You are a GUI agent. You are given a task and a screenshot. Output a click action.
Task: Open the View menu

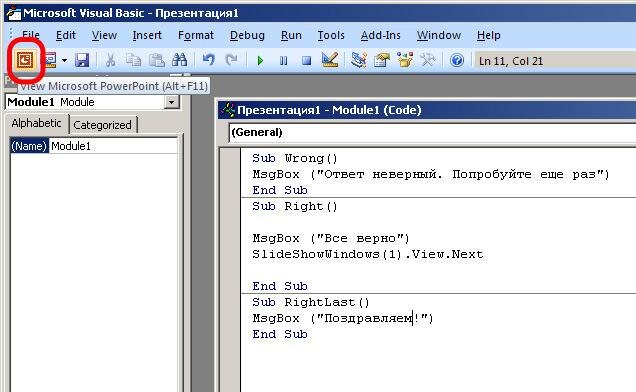[x=104, y=35]
